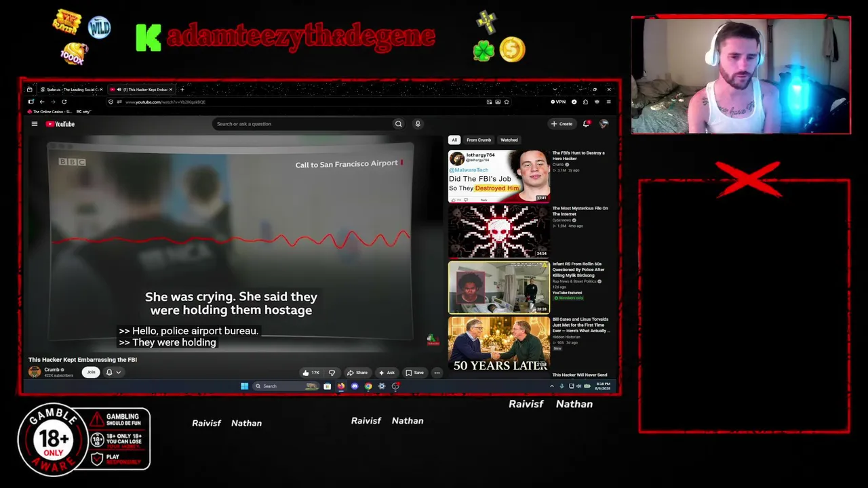Open The FBI's Hunt to Destroy thumbnail
The height and width of the screenshot is (488, 868).
pyautogui.click(x=499, y=176)
